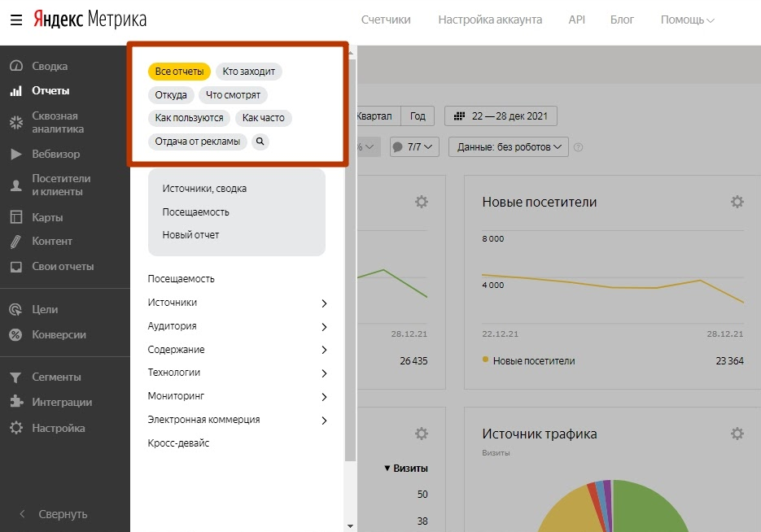
Task: Open Посещаемость report in the list
Action: click(181, 279)
